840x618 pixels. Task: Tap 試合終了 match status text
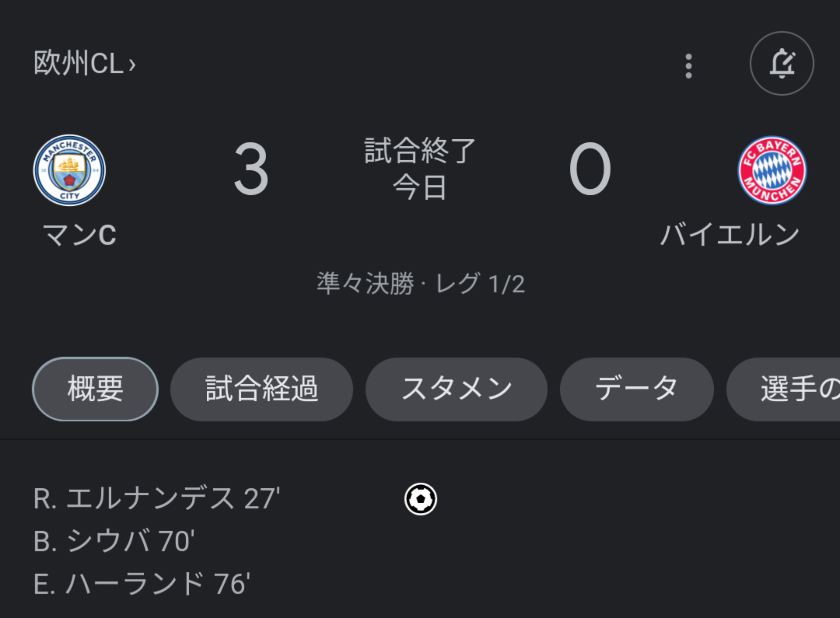pos(420,151)
